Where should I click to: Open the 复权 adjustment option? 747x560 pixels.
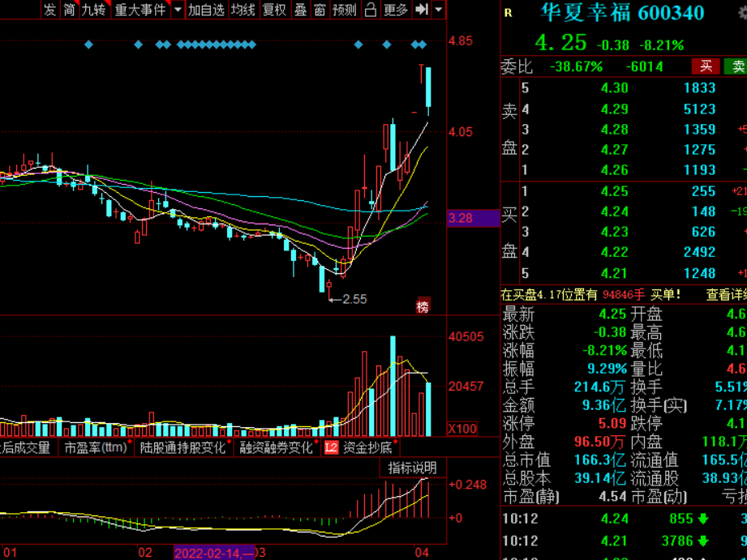click(x=274, y=10)
